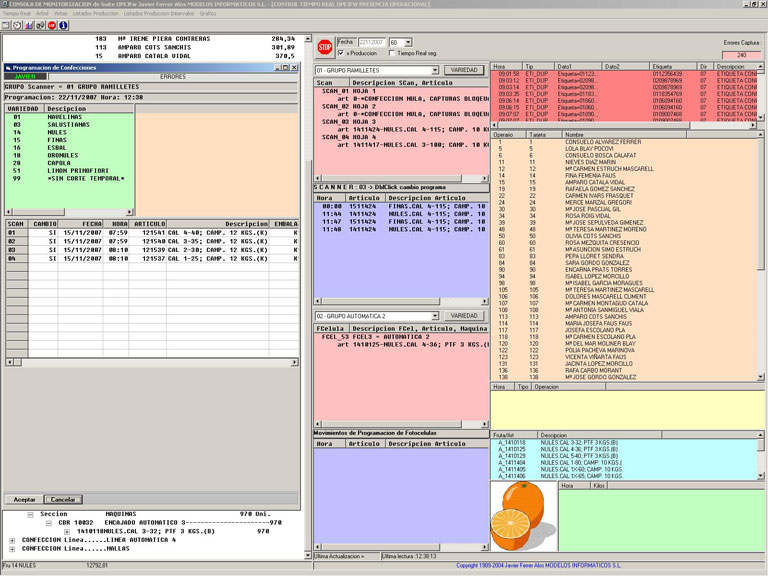Viewport: 768px width, 576px height.
Task: Open the blue info icon in toolbar
Action: click(x=63, y=25)
